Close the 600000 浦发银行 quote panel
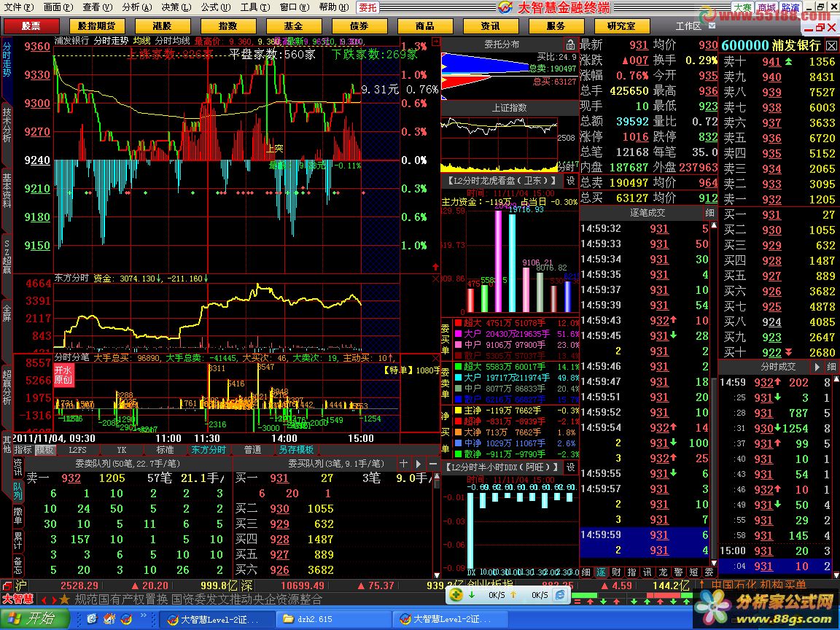The height and width of the screenshot is (630, 840). 831,45
